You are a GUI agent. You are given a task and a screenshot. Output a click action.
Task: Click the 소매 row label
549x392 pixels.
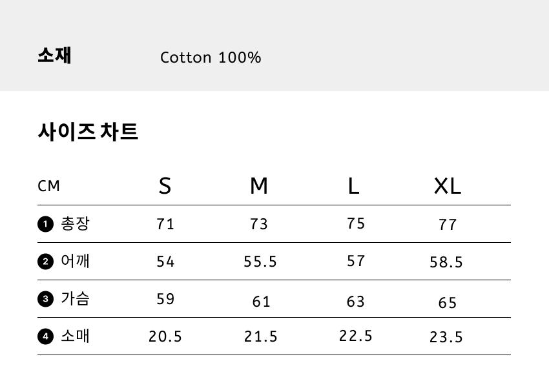pyautogui.click(x=75, y=336)
